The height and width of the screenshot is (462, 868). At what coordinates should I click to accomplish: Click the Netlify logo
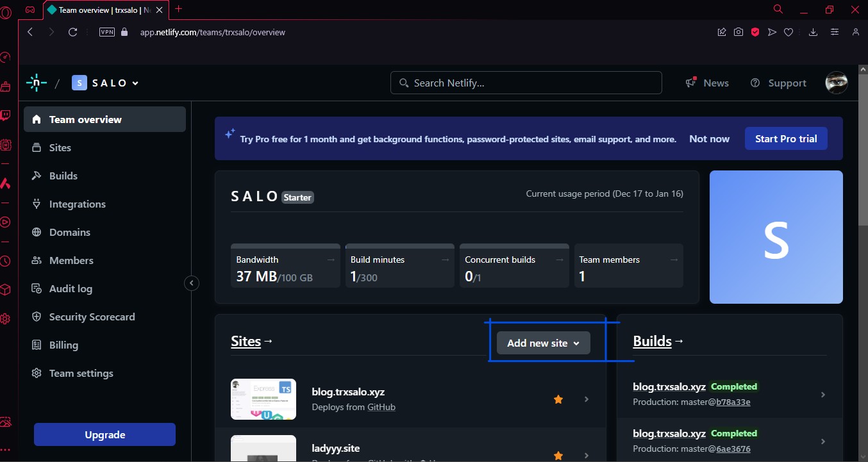tap(37, 83)
